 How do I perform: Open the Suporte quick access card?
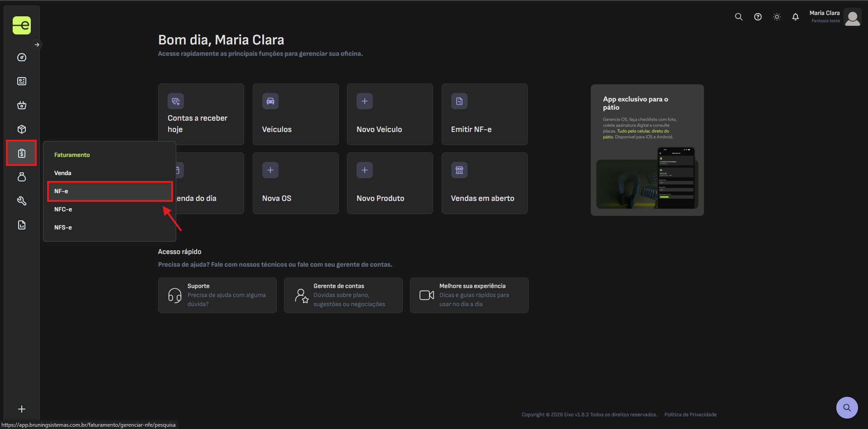coord(217,295)
